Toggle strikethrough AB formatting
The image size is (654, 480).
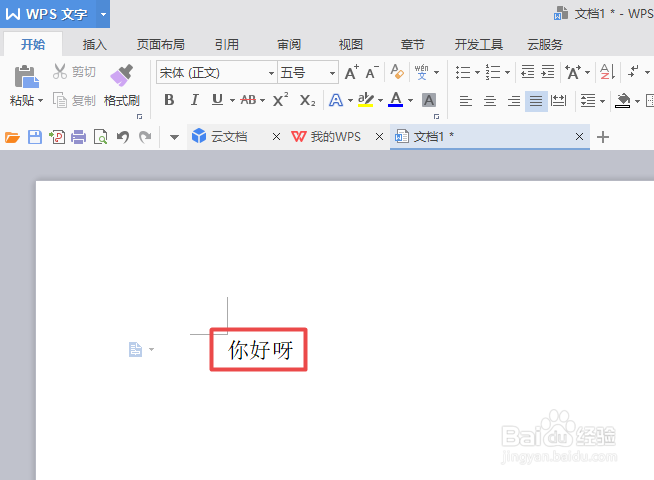(x=249, y=100)
